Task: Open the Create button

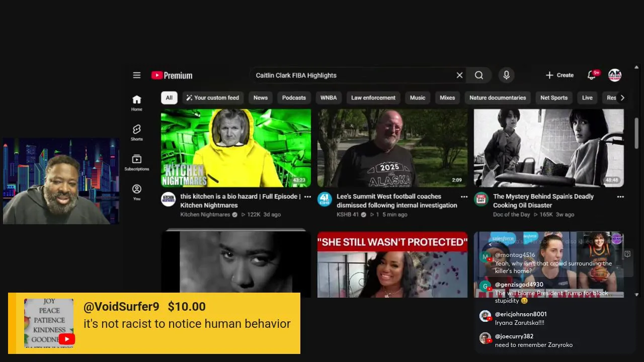Action: point(559,75)
